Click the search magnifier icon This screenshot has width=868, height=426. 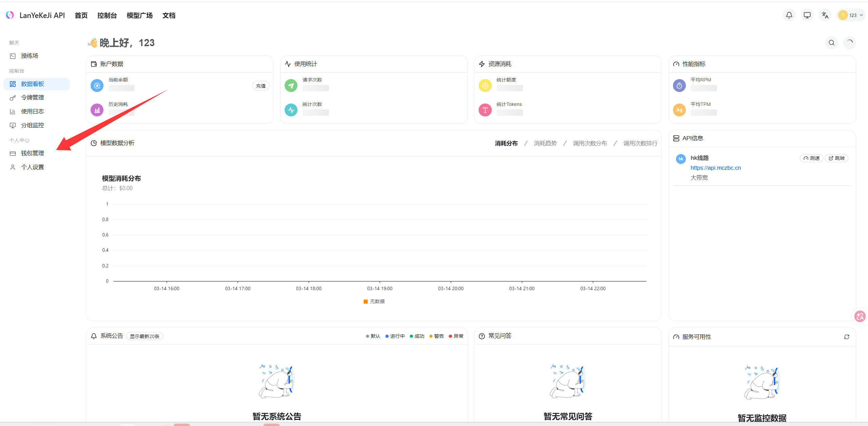tap(832, 43)
